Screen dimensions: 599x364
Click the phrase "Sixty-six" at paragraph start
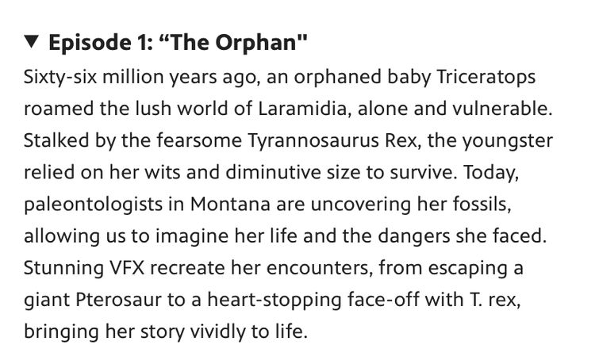60,78
